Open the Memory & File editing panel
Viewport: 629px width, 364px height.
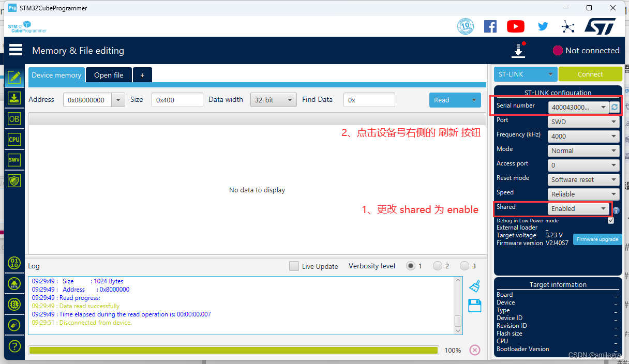pyautogui.click(x=14, y=77)
